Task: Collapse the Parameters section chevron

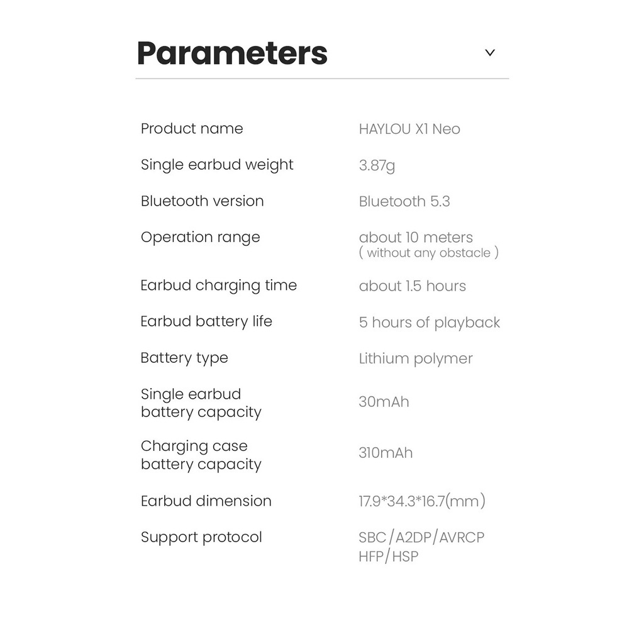Action: (490, 53)
